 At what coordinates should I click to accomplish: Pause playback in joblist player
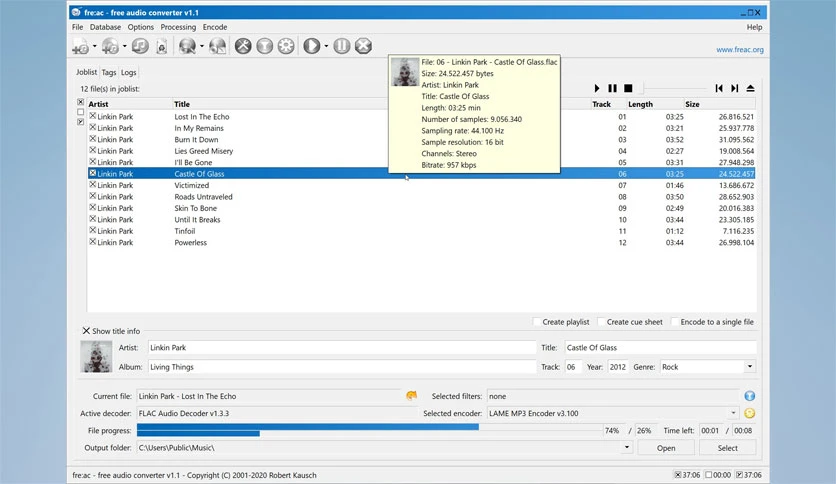612,88
